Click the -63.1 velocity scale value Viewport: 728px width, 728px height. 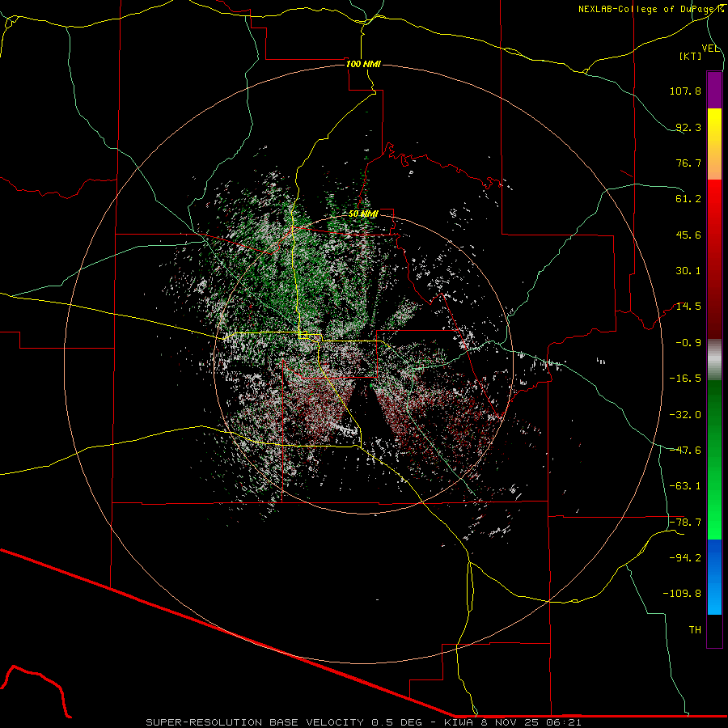685,486
